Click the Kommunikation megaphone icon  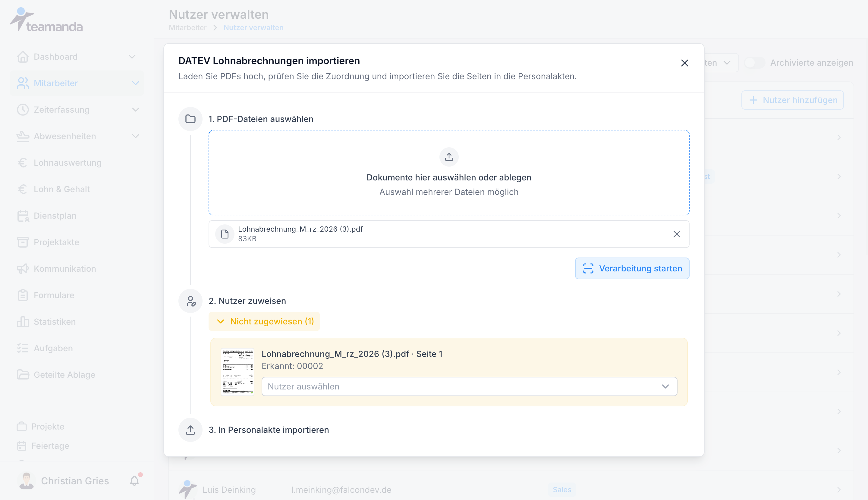pos(23,269)
